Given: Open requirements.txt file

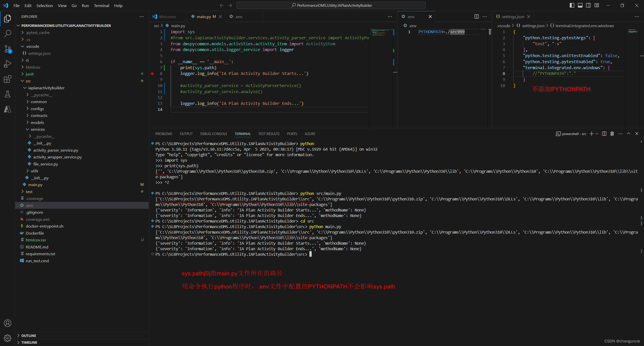Looking at the screenshot, I should point(40,254).
